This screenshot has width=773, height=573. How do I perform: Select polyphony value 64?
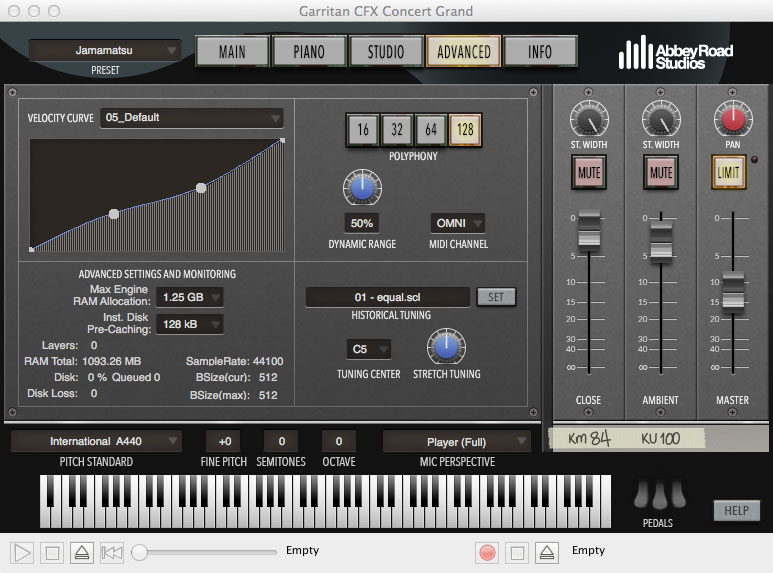pos(431,130)
